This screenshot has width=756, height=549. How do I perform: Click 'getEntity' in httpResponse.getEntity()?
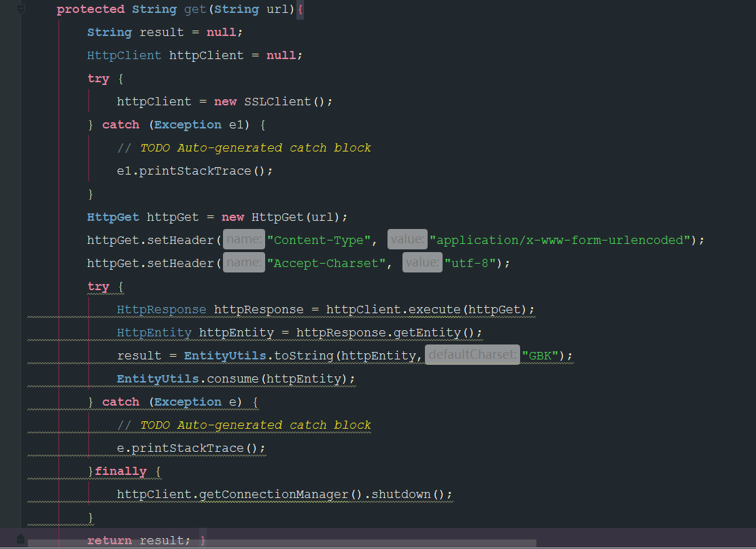click(427, 332)
